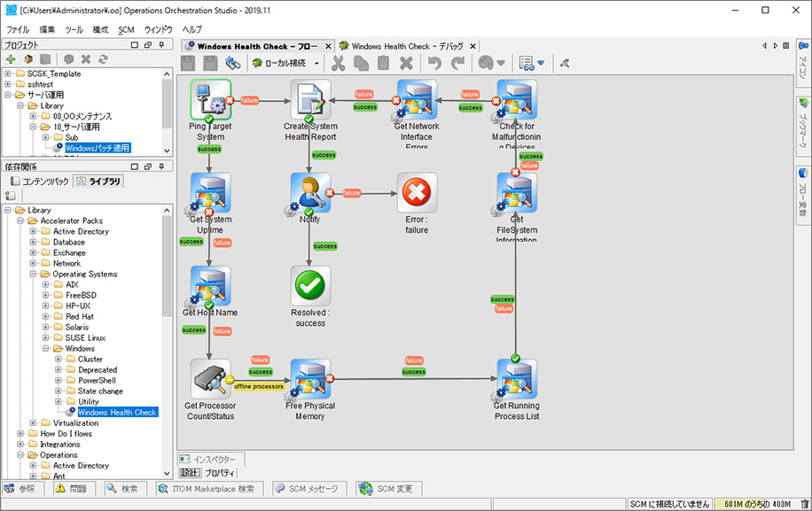
Task: Switch to Windows Health Check - デバッグ tab
Action: [407, 46]
